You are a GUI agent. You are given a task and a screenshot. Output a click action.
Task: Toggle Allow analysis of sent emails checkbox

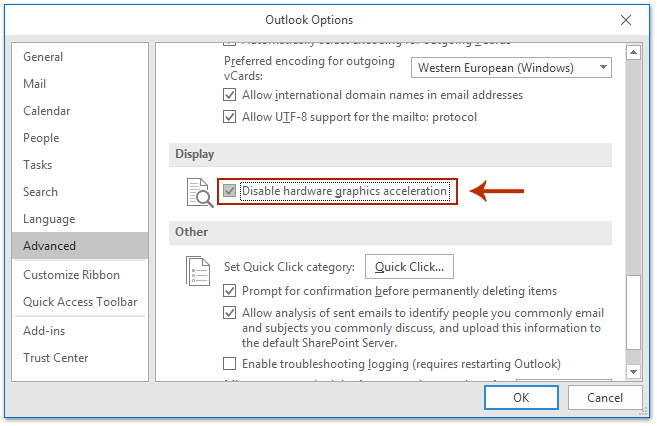[230, 313]
